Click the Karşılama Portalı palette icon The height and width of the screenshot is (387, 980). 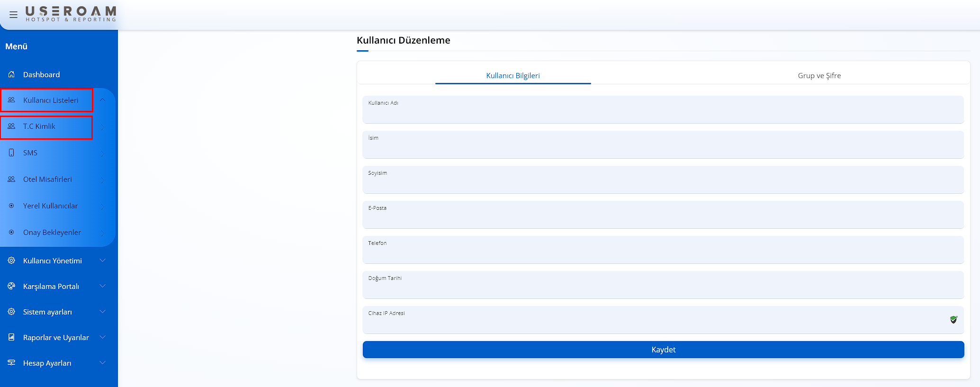(11, 286)
